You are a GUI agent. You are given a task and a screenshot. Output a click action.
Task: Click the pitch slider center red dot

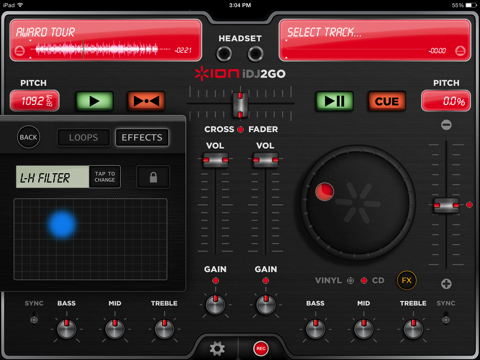pyautogui.click(x=469, y=205)
